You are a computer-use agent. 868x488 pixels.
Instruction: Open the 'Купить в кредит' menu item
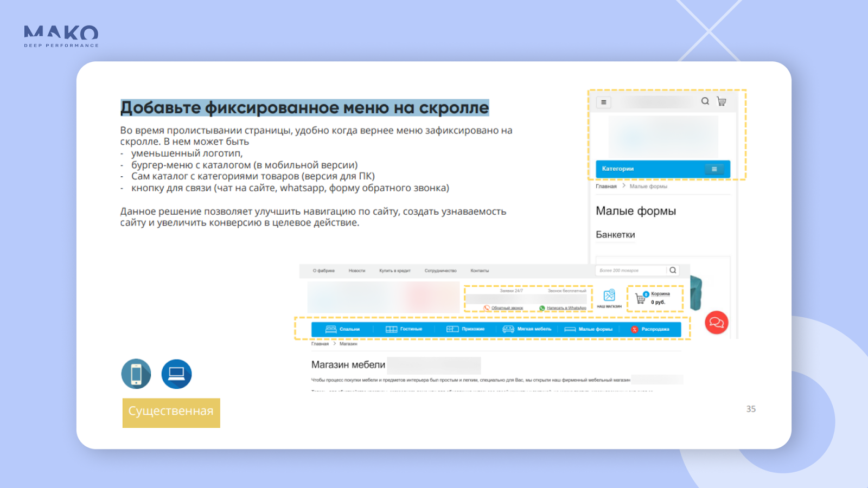[x=395, y=271]
